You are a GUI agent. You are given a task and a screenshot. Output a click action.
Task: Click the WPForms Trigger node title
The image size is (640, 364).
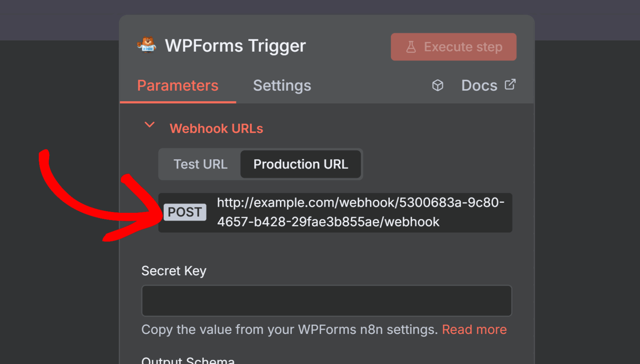[235, 46]
